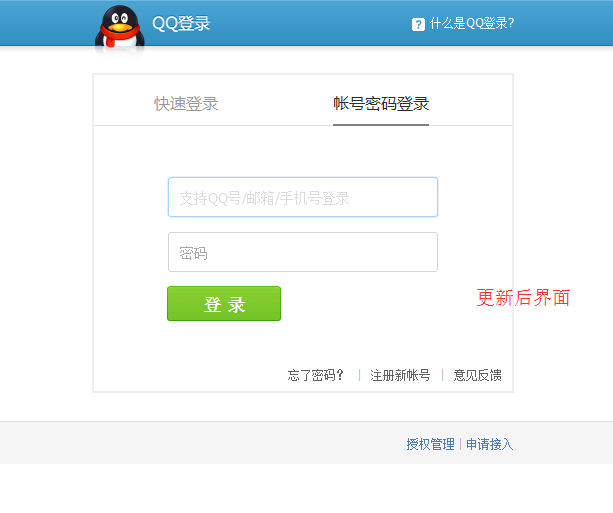Open 授权管理 in the footer
This screenshot has height=513, width=613.
tap(430, 444)
